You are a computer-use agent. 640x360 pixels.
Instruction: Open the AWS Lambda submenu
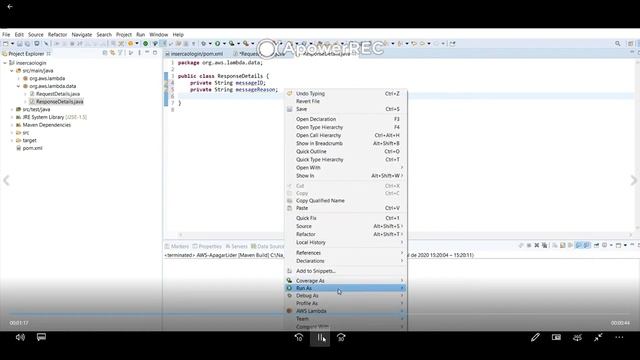click(345, 311)
